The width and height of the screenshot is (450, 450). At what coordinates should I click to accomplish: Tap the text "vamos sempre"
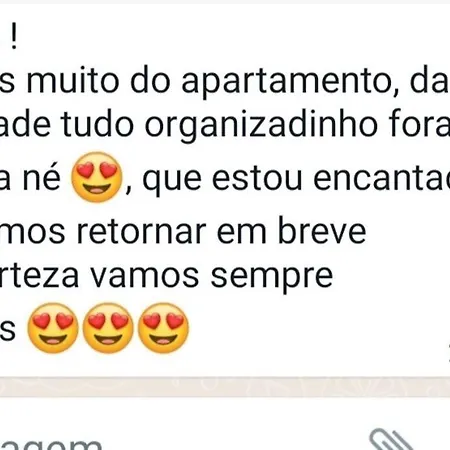212,277
